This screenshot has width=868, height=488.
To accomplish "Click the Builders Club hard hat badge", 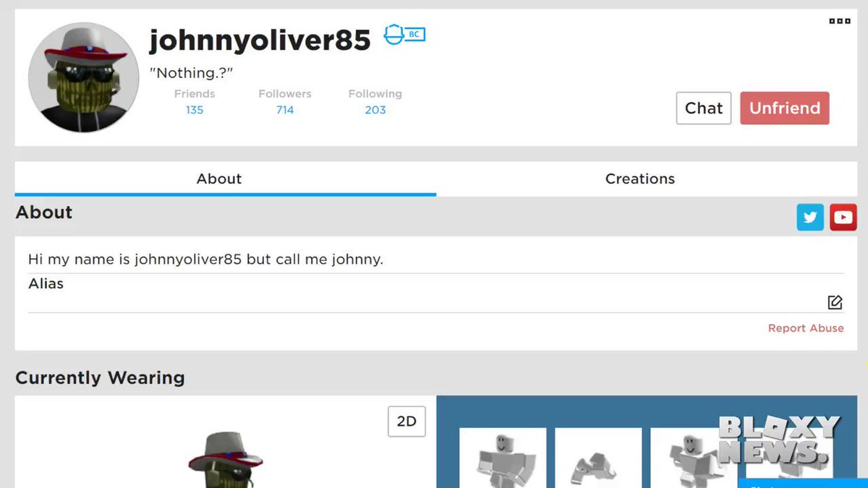I will 404,34.
